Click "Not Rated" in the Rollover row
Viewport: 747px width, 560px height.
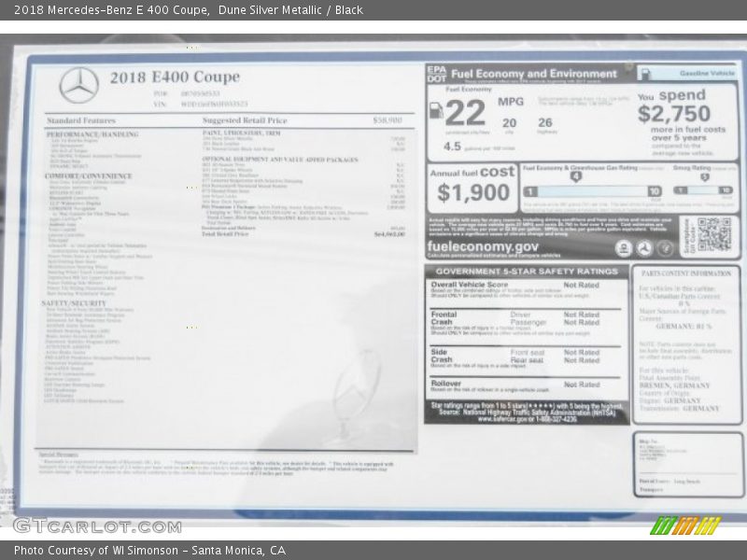[x=582, y=385]
